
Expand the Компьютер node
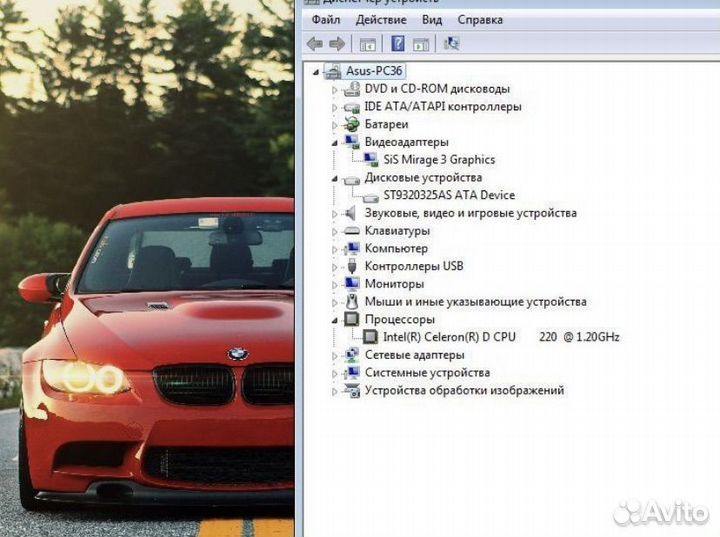pyautogui.click(x=334, y=250)
